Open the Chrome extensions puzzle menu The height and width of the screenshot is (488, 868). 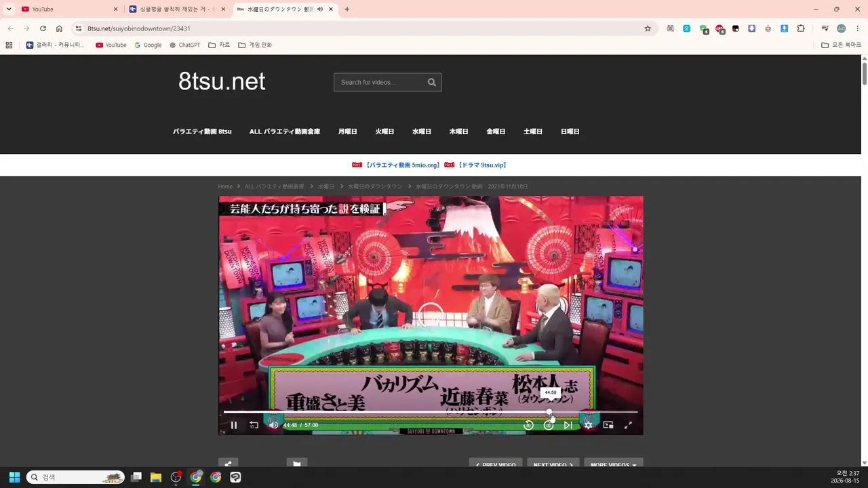click(801, 28)
